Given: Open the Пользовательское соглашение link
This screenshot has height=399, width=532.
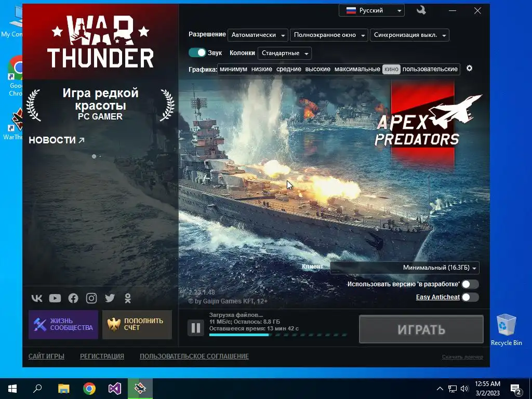Looking at the screenshot, I should (x=194, y=356).
